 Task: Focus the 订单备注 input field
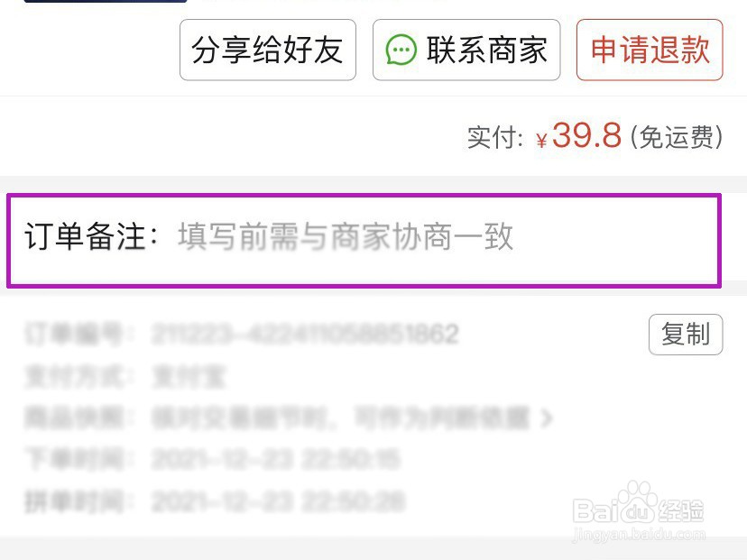tap(364, 240)
